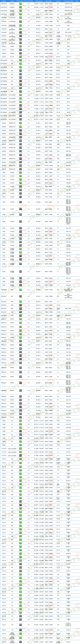Screen dimensions: 80x644
Task: Select the 1MZ-FE engine code cell
Action: 68,57
